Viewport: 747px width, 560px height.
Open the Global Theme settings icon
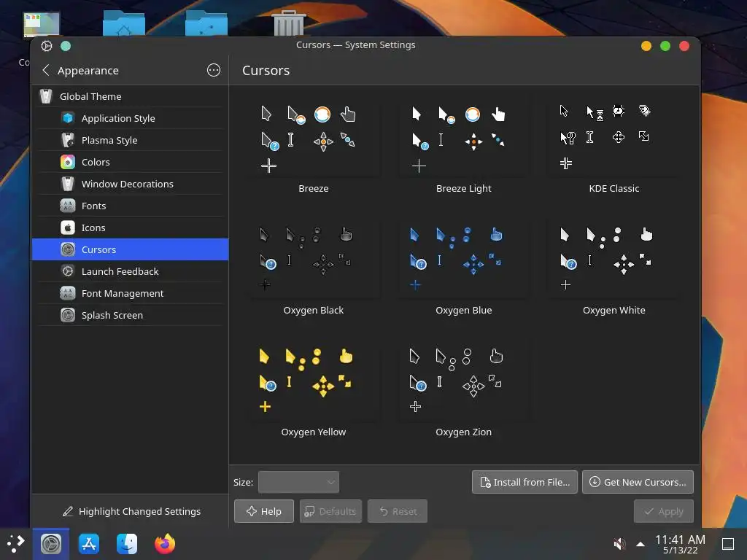pos(46,96)
